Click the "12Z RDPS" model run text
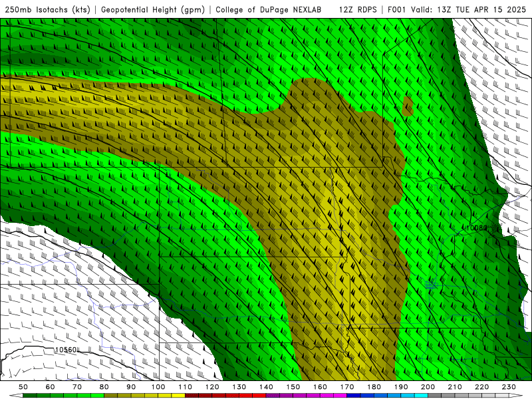This screenshot has width=532, height=399. pyautogui.click(x=358, y=9)
